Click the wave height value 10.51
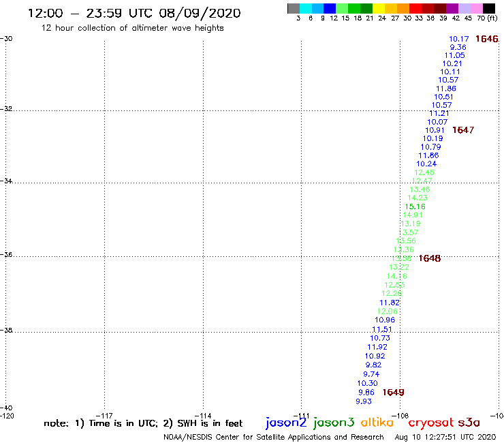The width and height of the screenshot is (504, 443). 443,97
